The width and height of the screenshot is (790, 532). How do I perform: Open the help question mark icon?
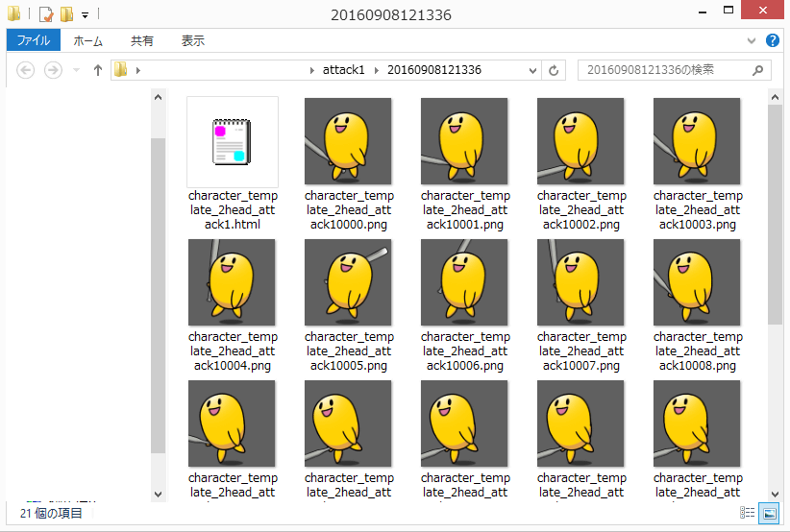tap(773, 40)
